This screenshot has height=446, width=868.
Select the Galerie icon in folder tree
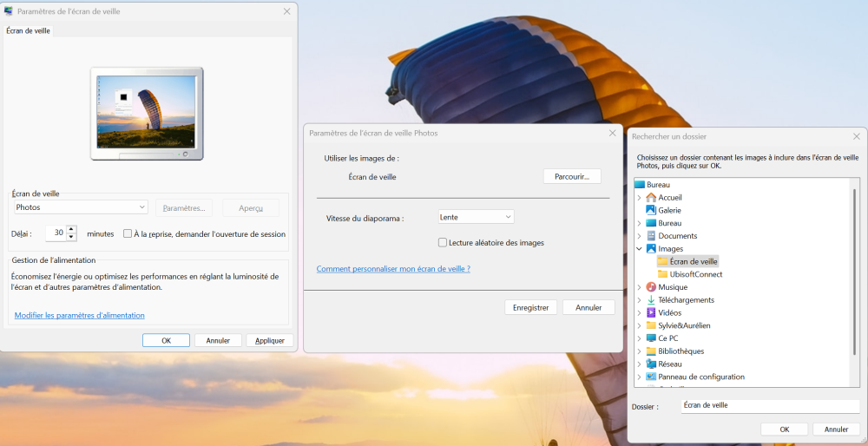pos(651,210)
